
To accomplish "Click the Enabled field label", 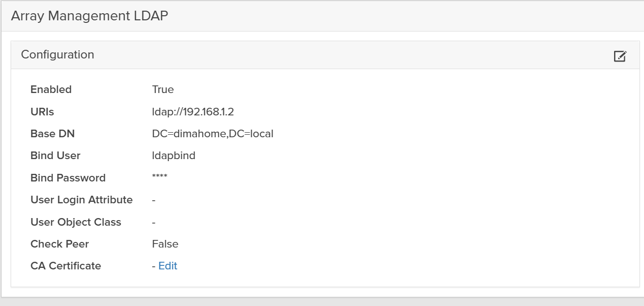I will point(51,89).
